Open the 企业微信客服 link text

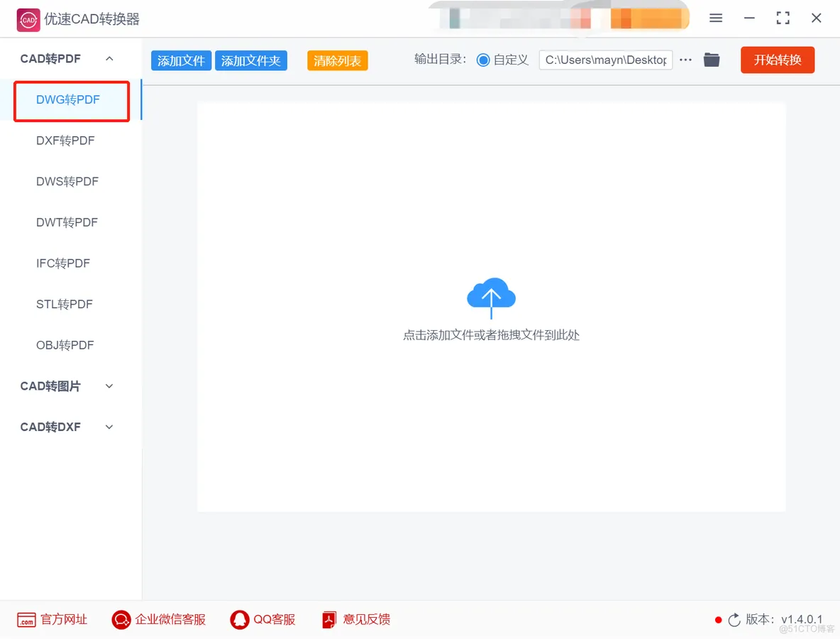tap(170, 620)
